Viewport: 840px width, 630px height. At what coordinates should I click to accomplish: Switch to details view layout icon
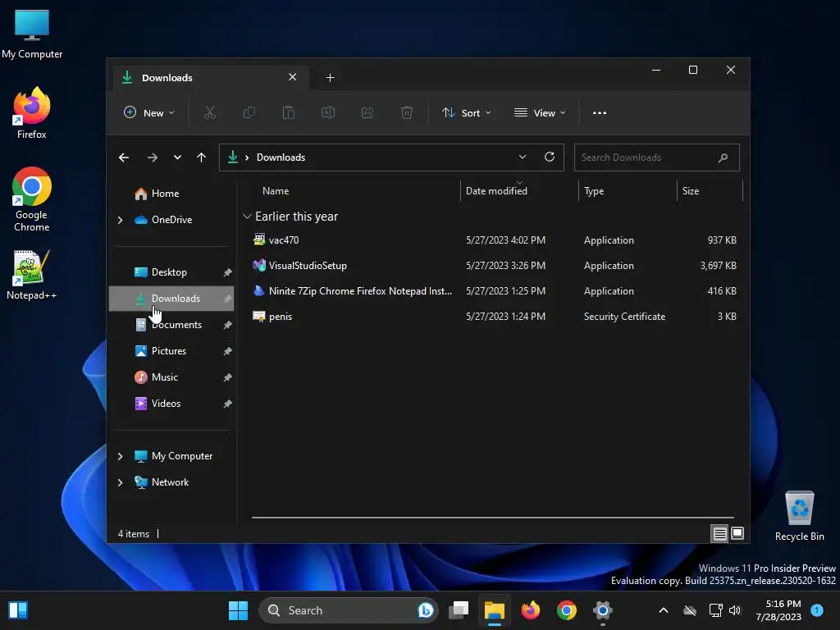pos(719,533)
